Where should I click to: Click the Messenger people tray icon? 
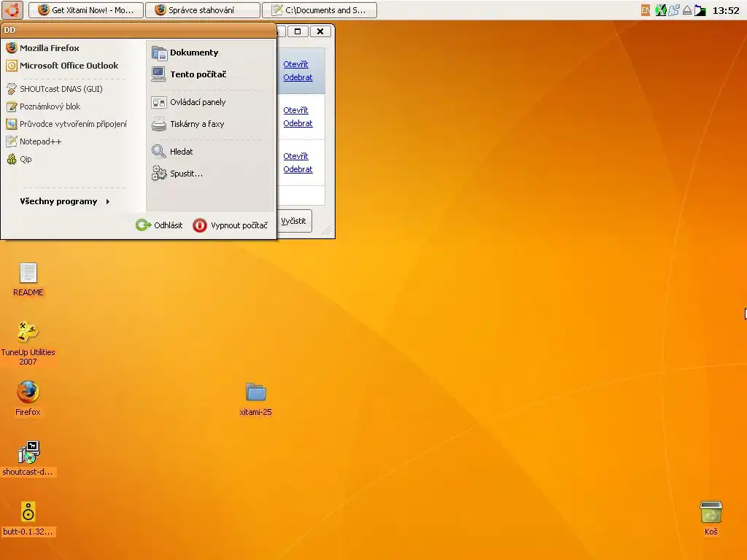pyautogui.click(x=673, y=10)
